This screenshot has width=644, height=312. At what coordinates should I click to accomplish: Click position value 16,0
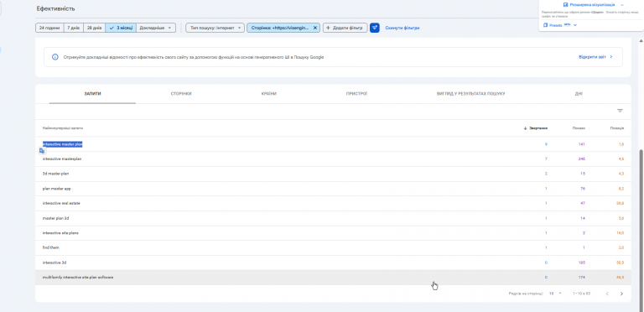pos(621,233)
